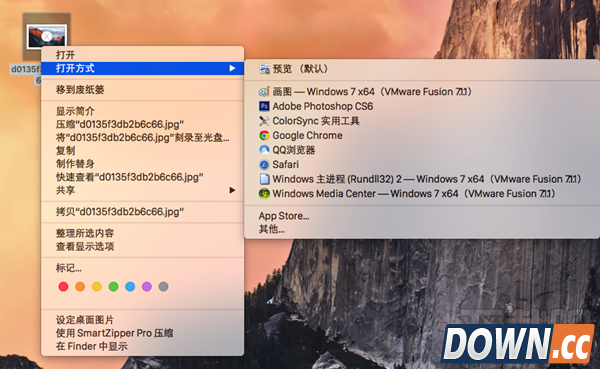This screenshot has height=369, width=600.
Task: Click the Windows Media Center icon
Action: 264,194
